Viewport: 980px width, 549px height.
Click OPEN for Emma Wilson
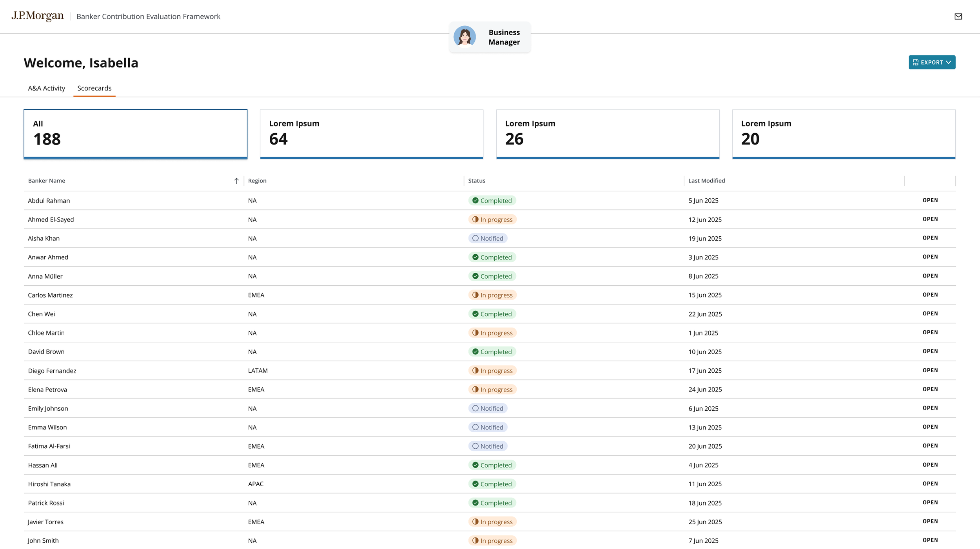930,427
